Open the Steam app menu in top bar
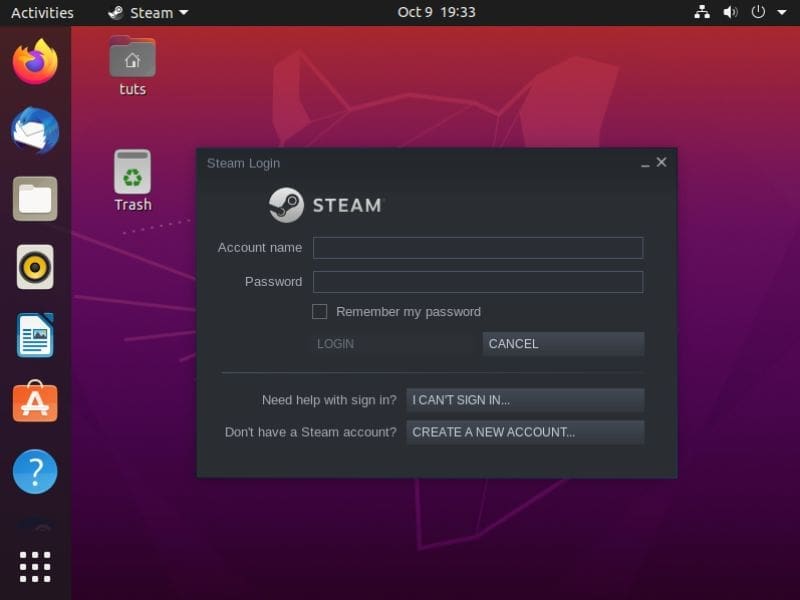Viewport: 800px width, 600px height. 148,12
